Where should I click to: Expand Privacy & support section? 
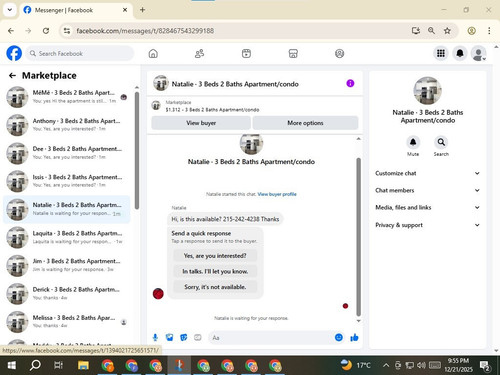click(x=428, y=225)
